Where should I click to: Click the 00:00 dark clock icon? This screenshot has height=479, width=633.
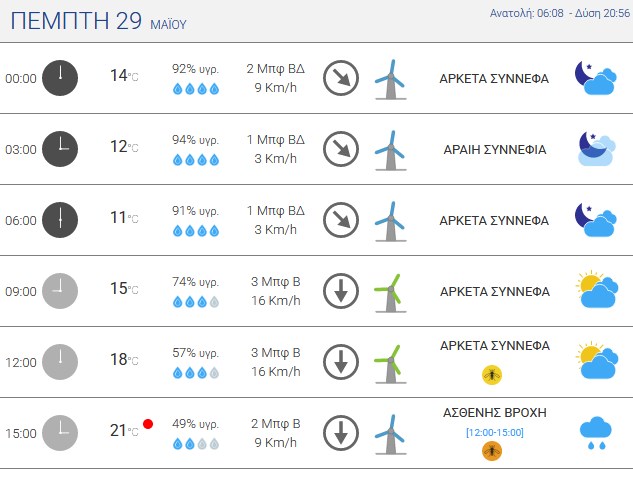(x=60, y=78)
